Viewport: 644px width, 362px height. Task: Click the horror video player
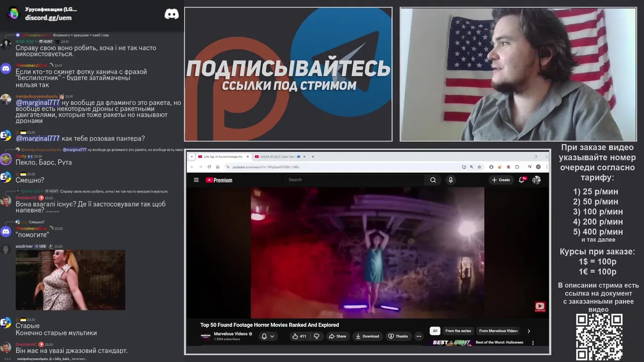click(367, 253)
